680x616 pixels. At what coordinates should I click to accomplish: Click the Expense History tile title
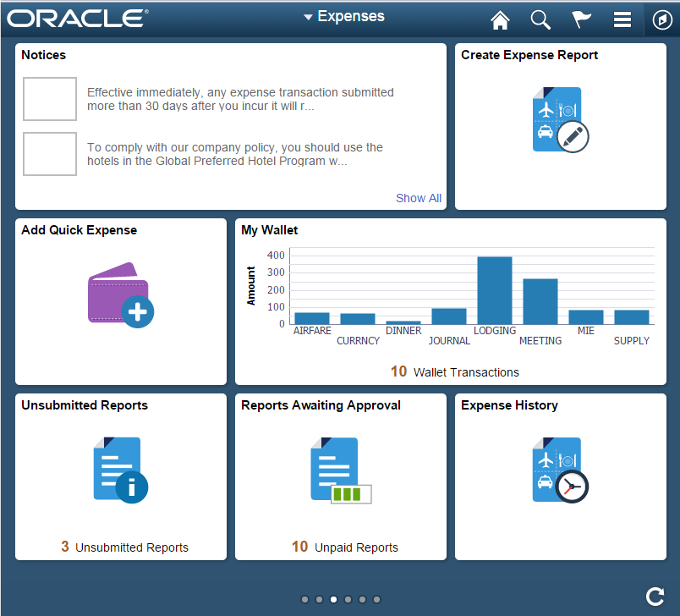pyautogui.click(x=509, y=405)
